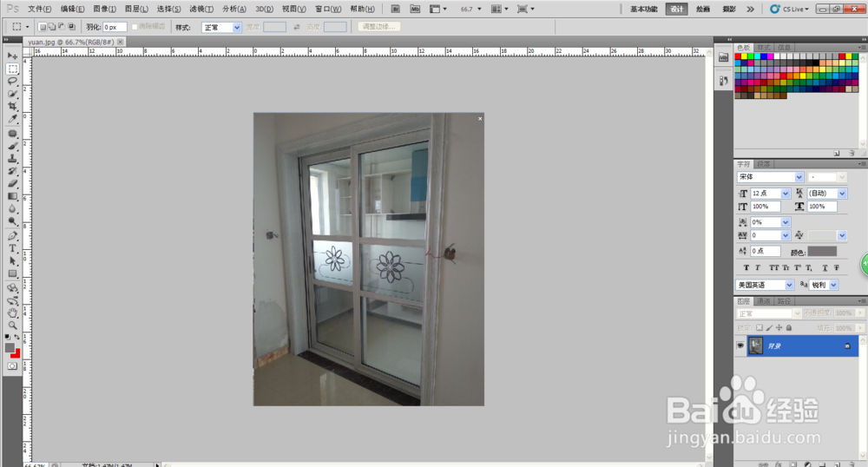The width and height of the screenshot is (868, 467).
Task: Pick the red swatch in 色板 panel
Action: click(738, 56)
